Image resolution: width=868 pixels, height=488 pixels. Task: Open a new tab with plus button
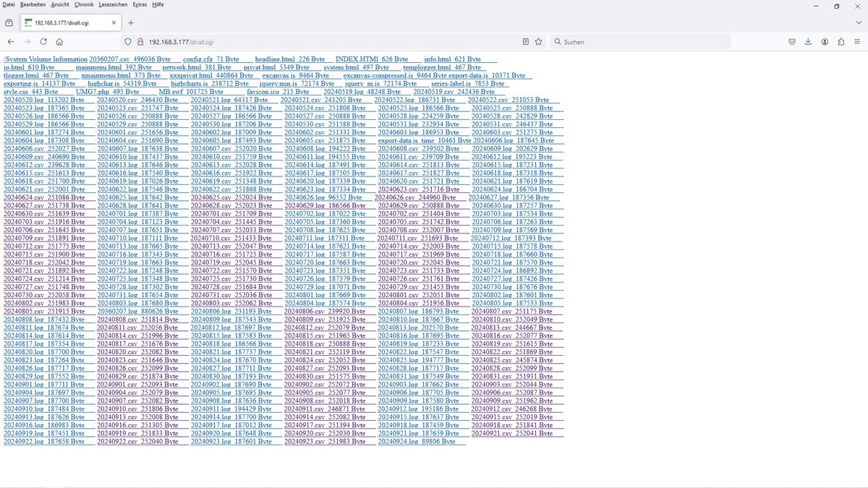(131, 22)
